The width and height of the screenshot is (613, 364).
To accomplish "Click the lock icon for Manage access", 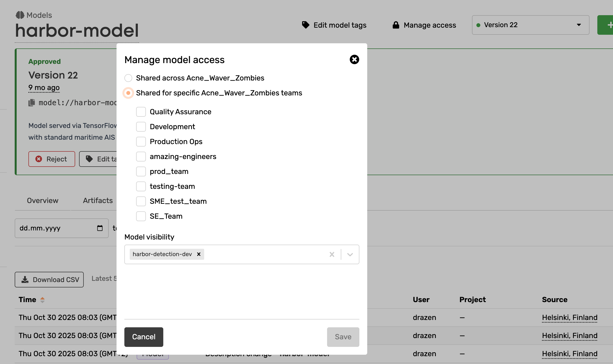I will pos(396,25).
